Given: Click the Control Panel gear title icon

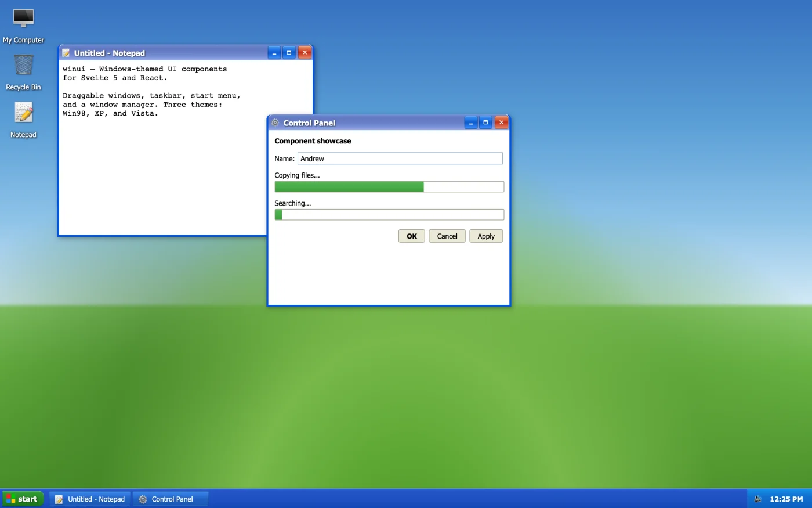Looking at the screenshot, I should tap(275, 123).
